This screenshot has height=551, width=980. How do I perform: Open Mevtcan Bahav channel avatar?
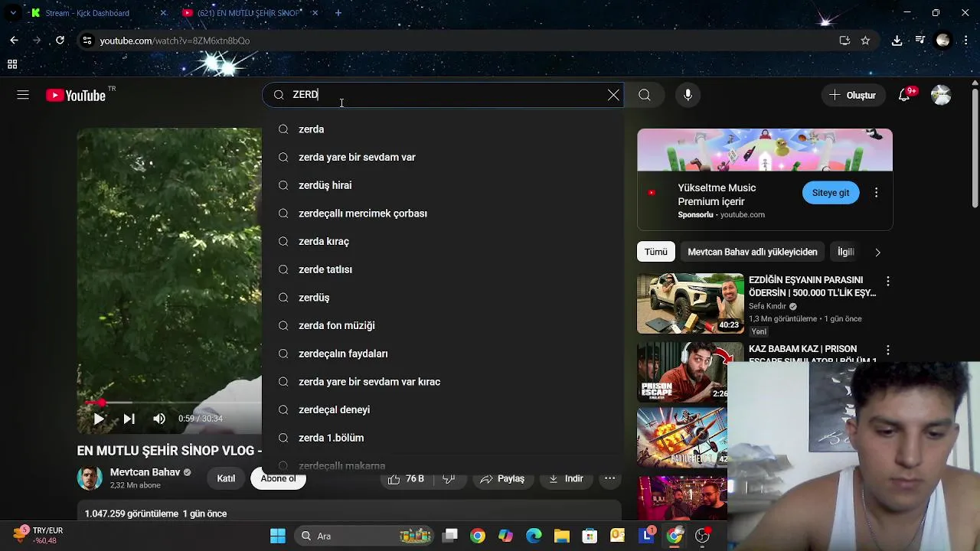click(90, 478)
